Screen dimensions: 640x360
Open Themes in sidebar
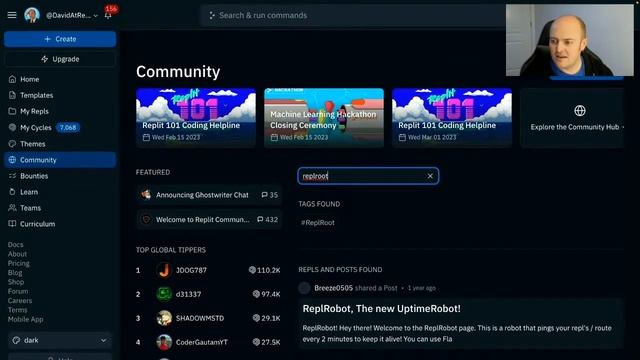60,144
